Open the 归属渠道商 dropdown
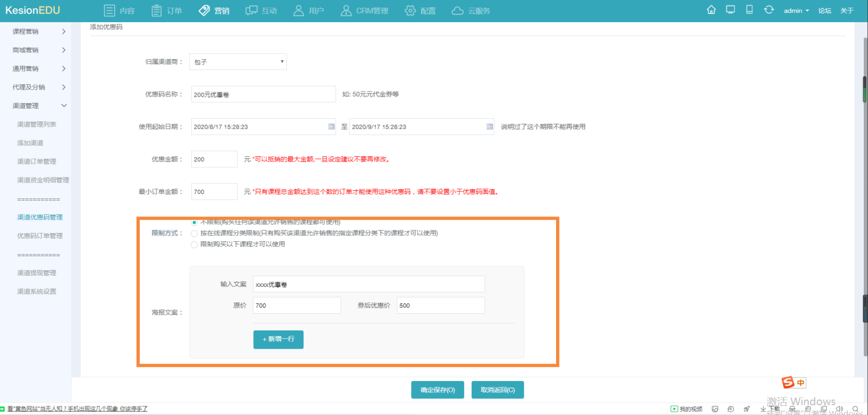The width and height of the screenshot is (868, 415). pos(238,62)
